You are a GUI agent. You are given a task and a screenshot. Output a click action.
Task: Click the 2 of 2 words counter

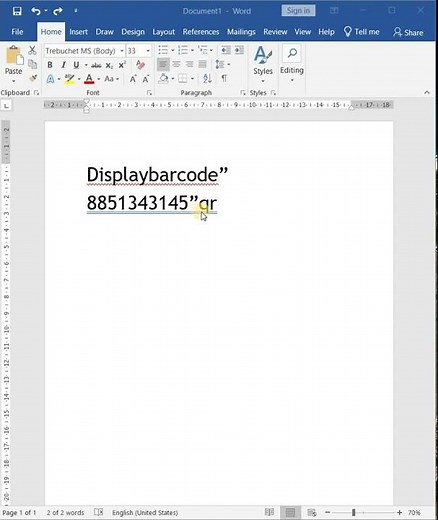[x=65, y=512]
